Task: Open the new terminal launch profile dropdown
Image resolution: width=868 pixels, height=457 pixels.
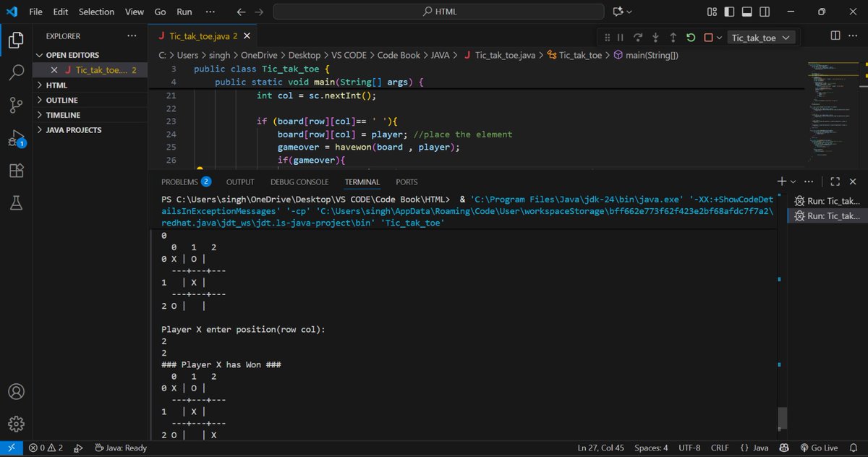Action: [x=793, y=181]
